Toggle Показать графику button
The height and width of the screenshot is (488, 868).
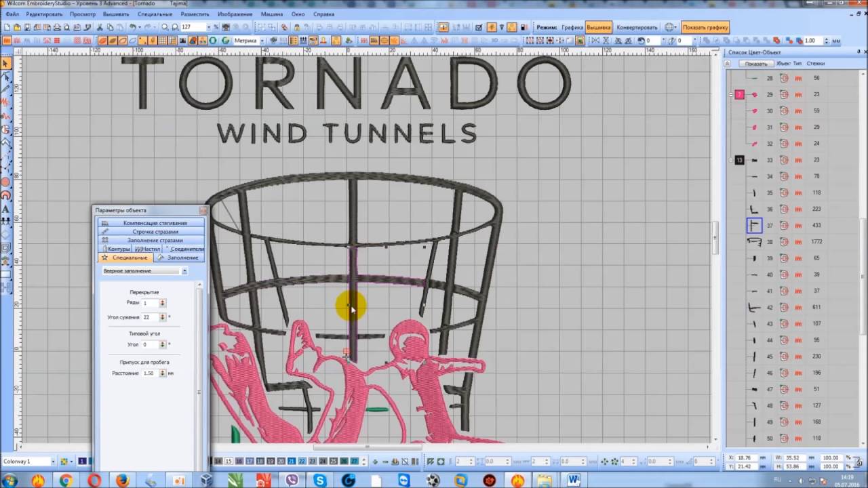click(x=705, y=27)
